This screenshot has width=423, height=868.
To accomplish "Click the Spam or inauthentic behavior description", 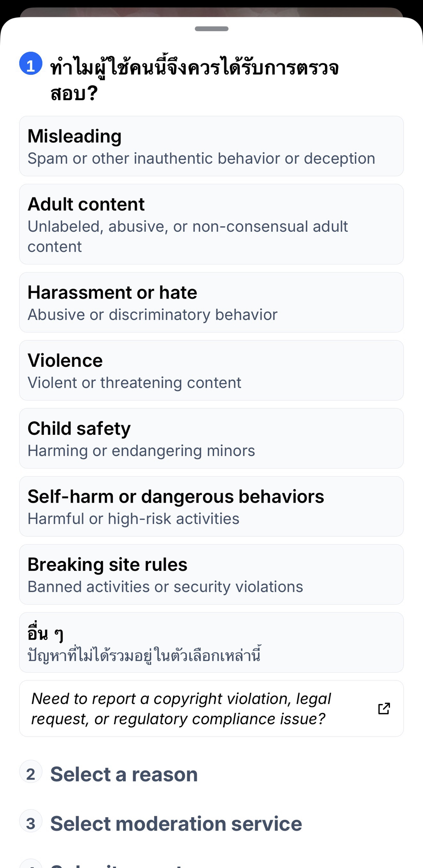I will (201, 158).
